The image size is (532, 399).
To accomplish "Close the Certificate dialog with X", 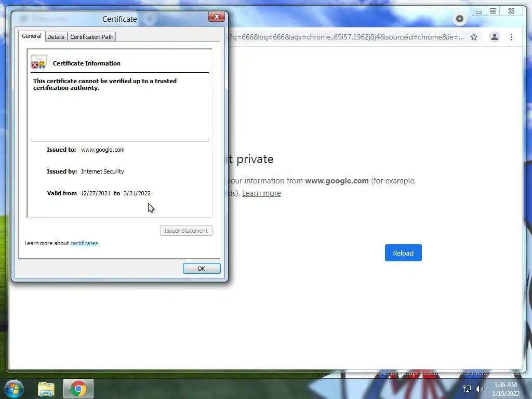I will pyautogui.click(x=217, y=17).
